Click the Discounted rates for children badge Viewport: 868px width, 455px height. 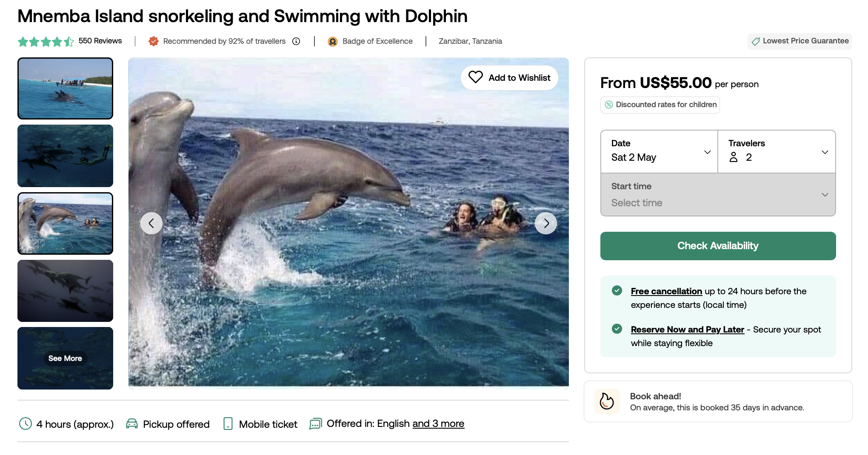click(x=660, y=105)
